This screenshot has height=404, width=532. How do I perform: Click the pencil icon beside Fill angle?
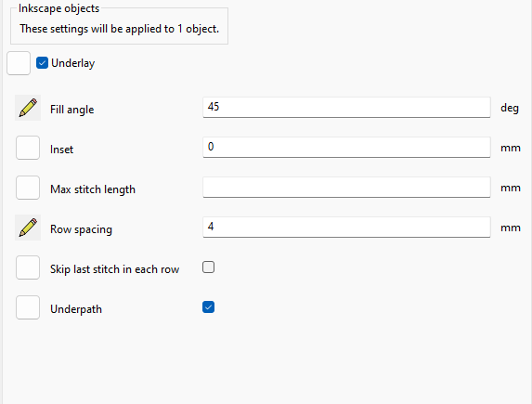28,108
